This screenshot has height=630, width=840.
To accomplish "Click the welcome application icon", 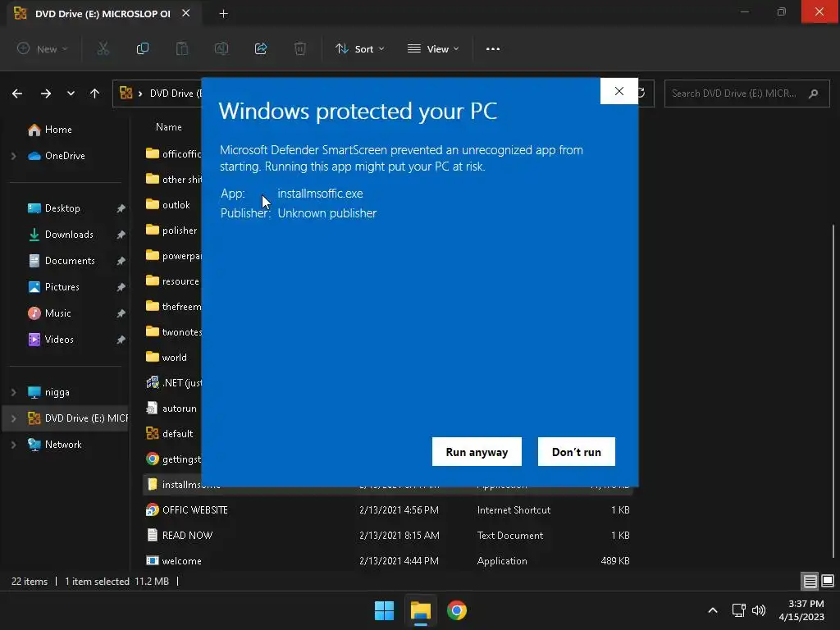I will click(152, 560).
